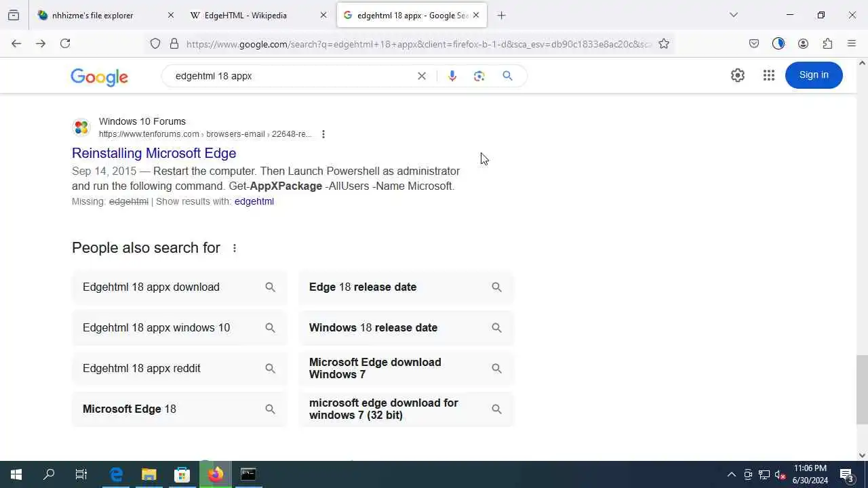The image size is (868, 488).
Task: Focus the Google search input field
Action: [292, 76]
